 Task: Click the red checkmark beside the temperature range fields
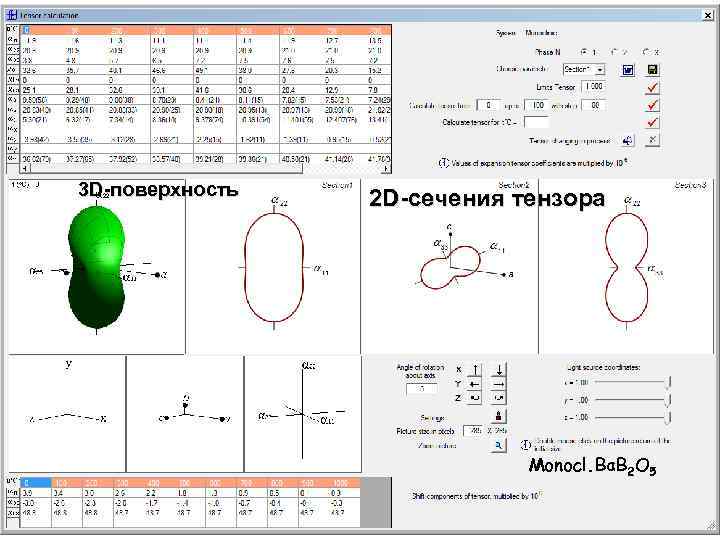(652, 105)
